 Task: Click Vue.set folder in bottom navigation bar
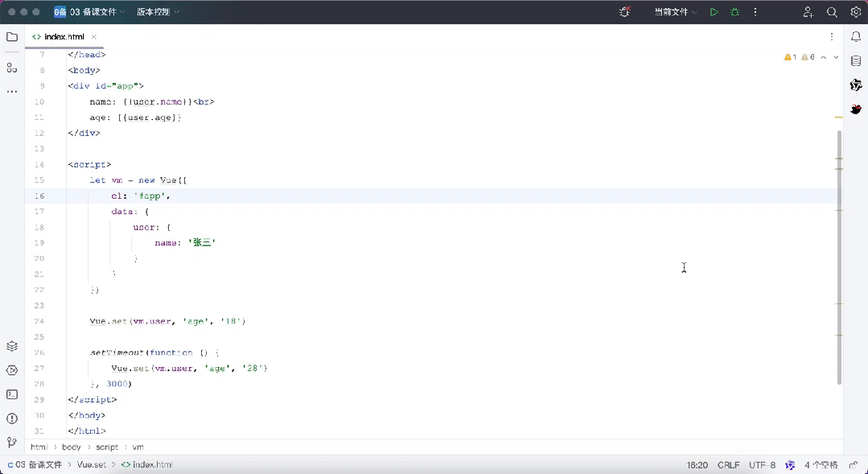coord(92,465)
